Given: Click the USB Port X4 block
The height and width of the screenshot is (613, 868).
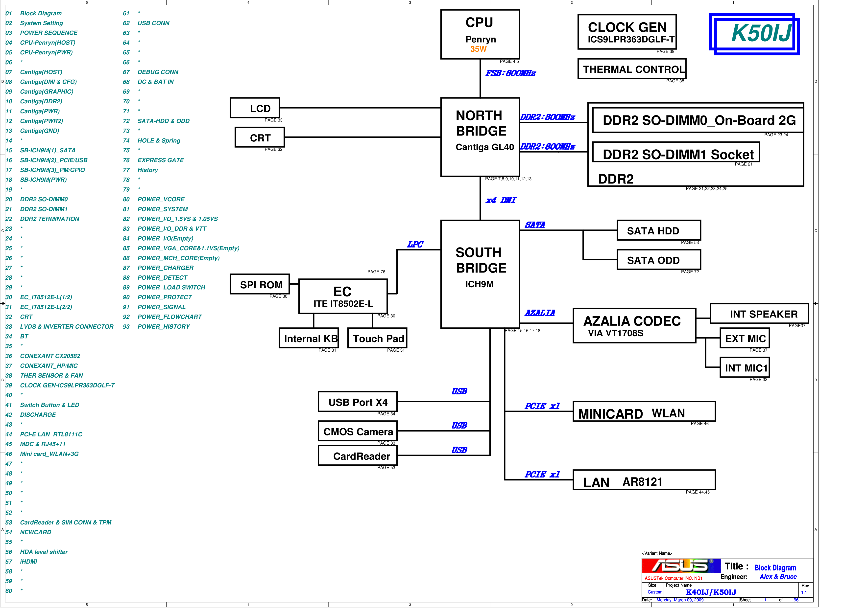Looking at the screenshot, I should 358,402.
